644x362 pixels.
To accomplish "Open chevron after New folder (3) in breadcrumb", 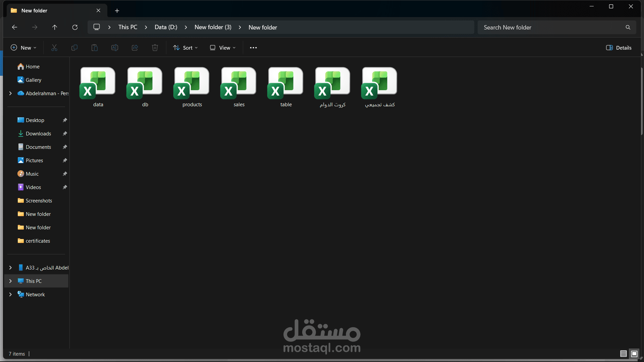I will coord(240,27).
